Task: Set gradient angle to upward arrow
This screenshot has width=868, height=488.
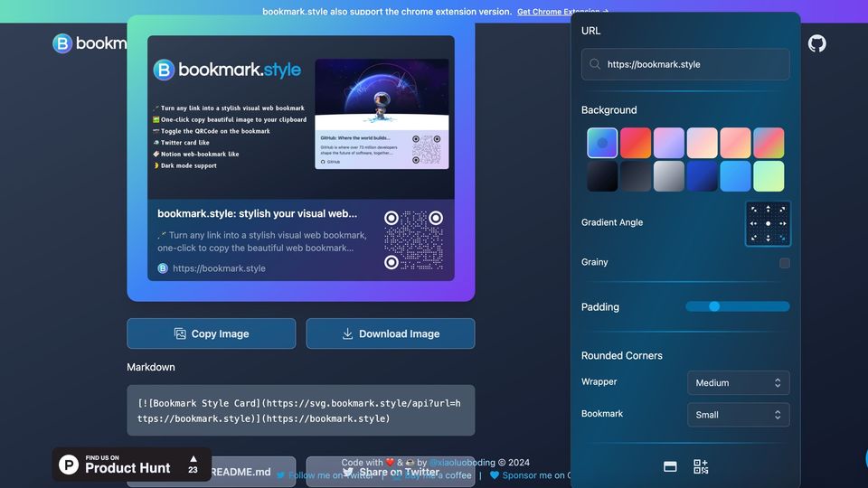Action: click(x=768, y=210)
